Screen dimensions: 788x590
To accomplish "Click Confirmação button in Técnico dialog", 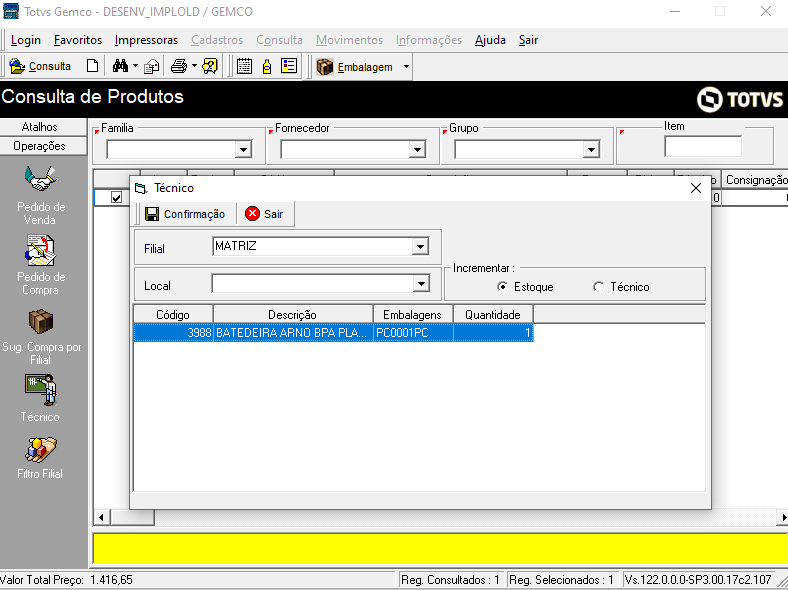I will pos(185,214).
